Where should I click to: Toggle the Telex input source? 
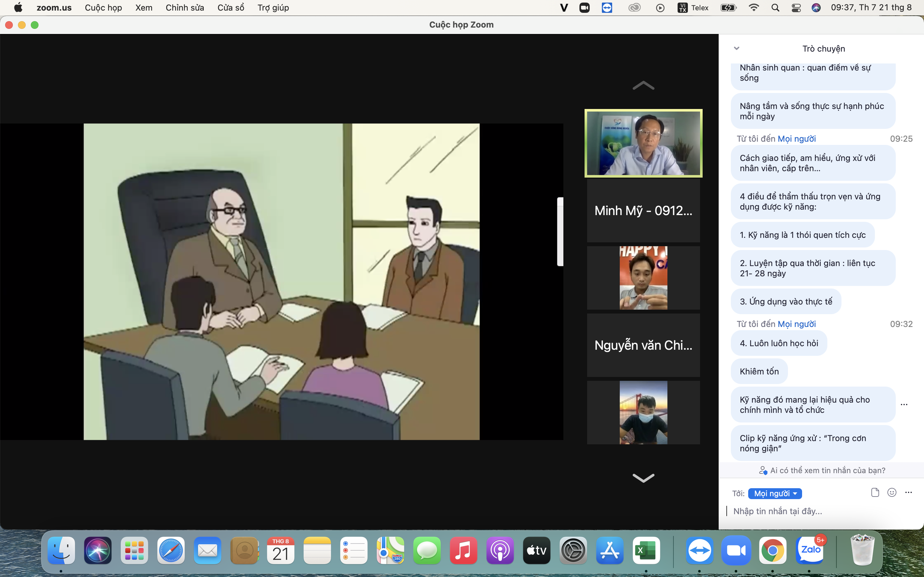pos(693,8)
